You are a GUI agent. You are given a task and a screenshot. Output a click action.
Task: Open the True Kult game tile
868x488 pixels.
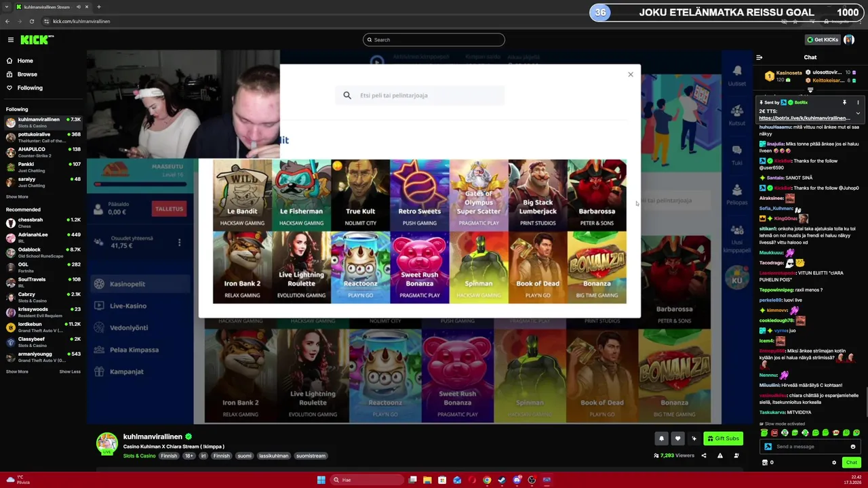(x=360, y=195)
